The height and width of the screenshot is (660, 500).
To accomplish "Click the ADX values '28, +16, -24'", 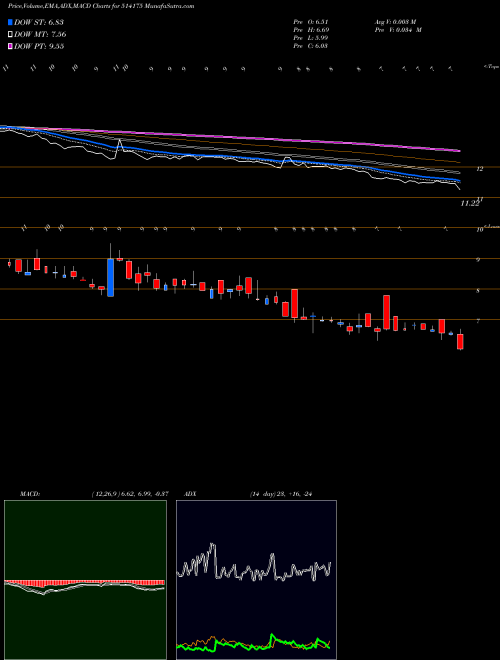I will tap(293, 494).
